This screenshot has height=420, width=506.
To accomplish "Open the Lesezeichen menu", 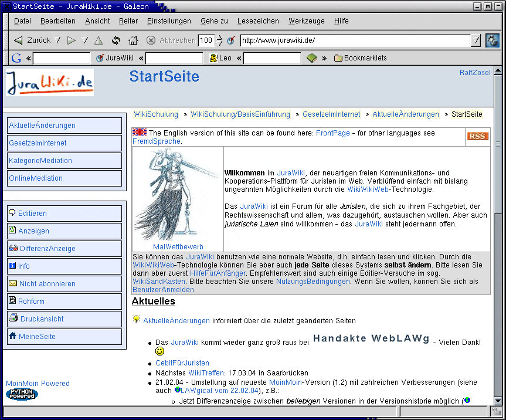I will [258, 21].
